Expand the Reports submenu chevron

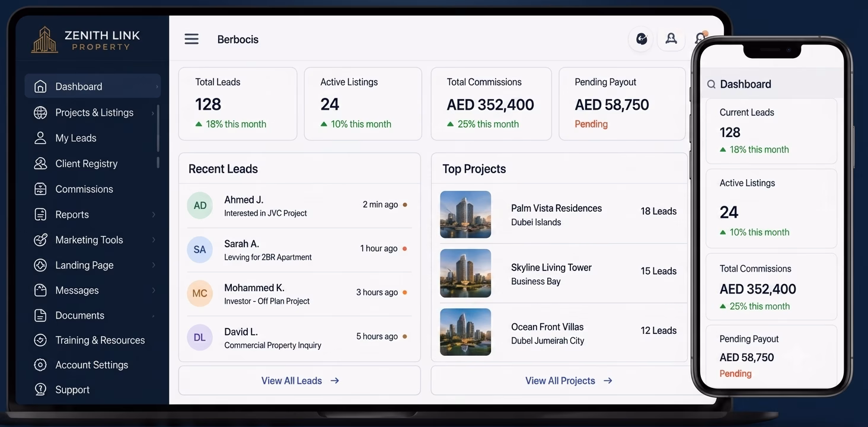(x=154, y=215)
